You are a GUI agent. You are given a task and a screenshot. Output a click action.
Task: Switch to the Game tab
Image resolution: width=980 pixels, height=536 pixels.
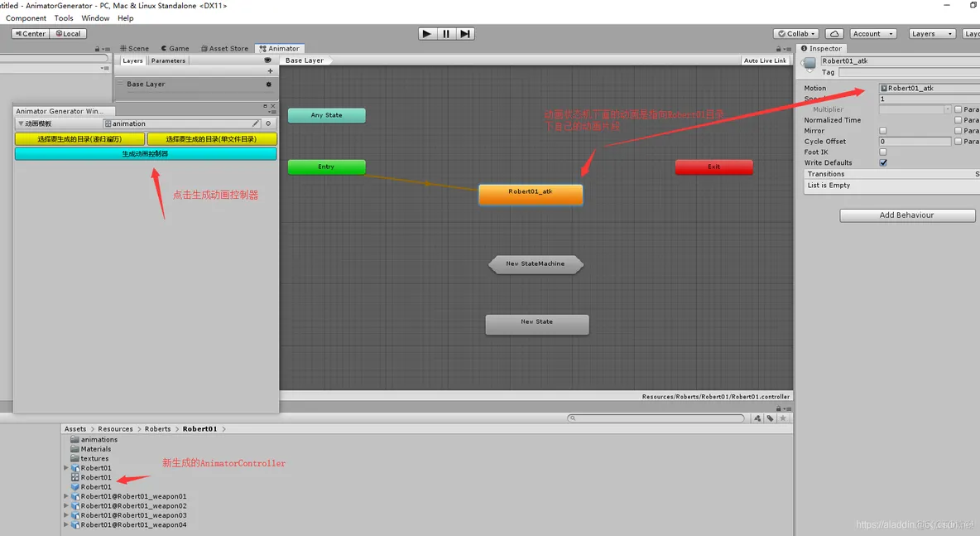[175, 48]
